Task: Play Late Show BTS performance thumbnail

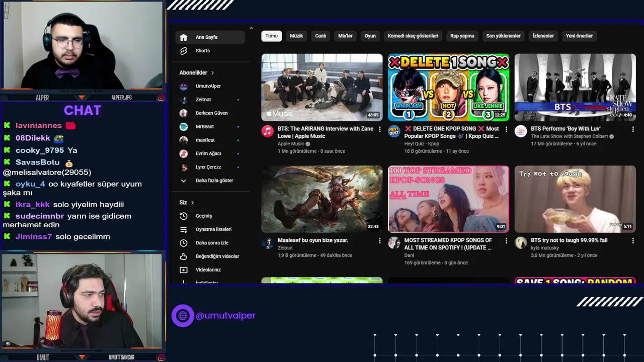Action: pos(575,87)
